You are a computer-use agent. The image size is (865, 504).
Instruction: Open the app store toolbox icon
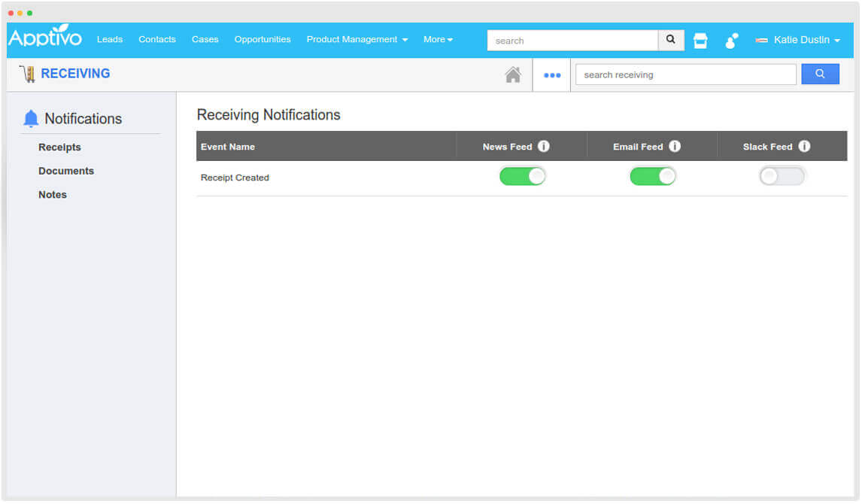700,40
